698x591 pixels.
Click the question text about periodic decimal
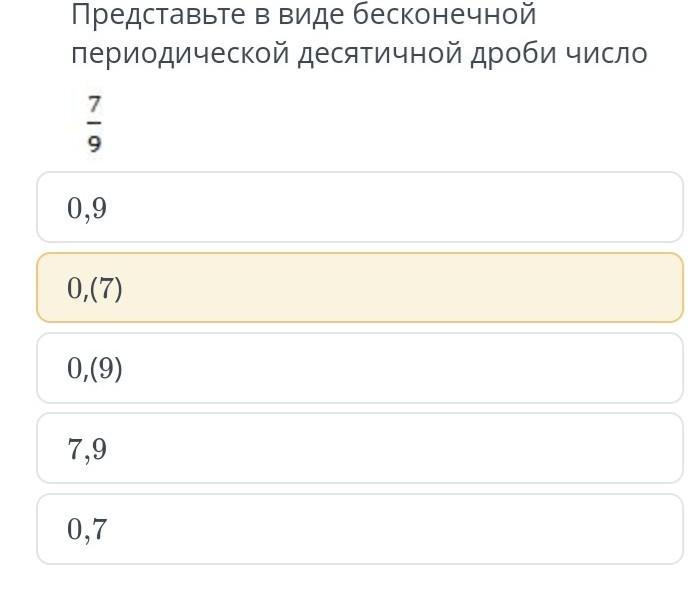click(x=359, y=34)
